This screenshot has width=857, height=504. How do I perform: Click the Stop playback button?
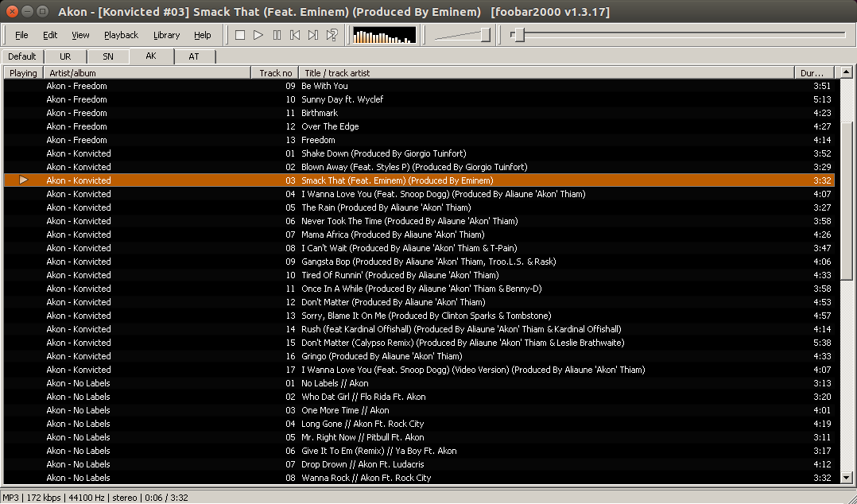[x=239, y=35]
